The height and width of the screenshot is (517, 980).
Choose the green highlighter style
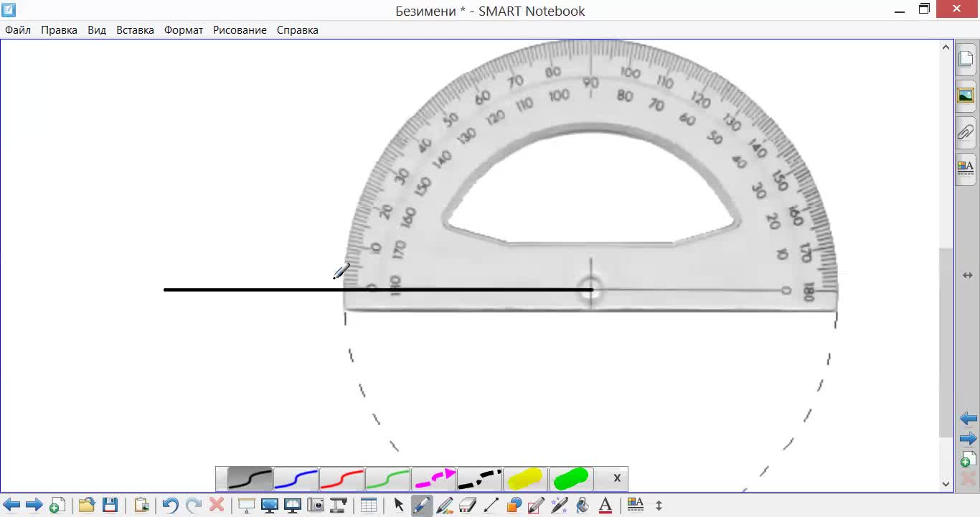571,478
